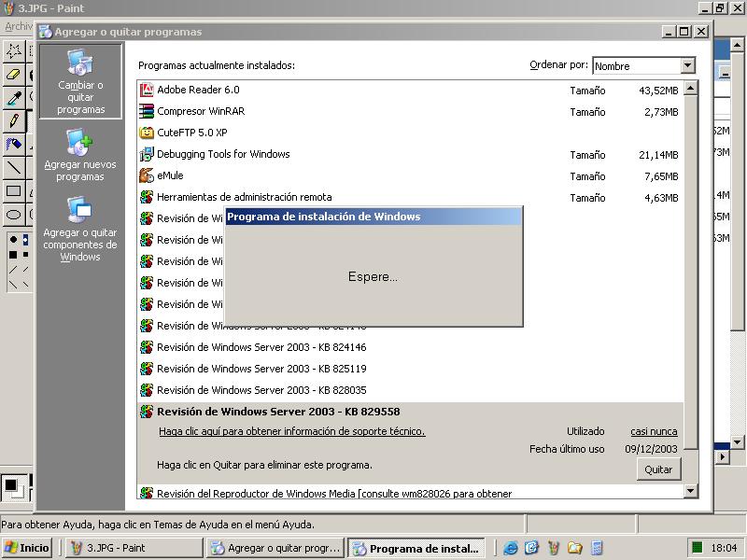The height and width of the screenshot is (560, 747).
Task: Open Agregar o quitar programas title bar icon
Action: (x=46, y=32)
